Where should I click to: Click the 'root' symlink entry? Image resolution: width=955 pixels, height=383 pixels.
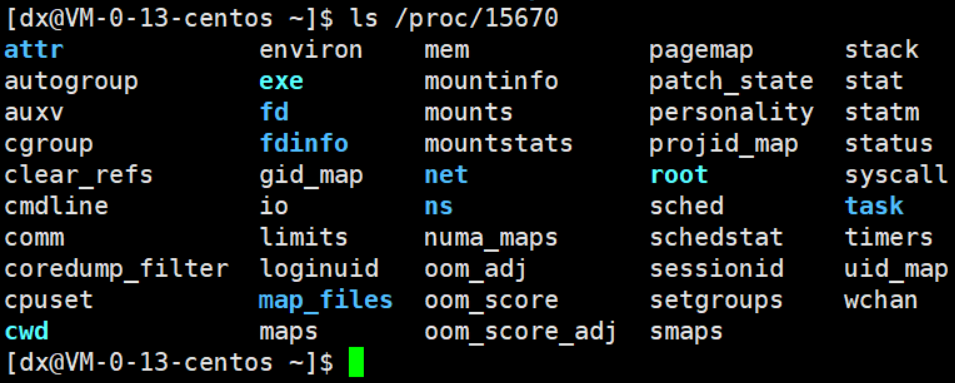click(x=678, y=176)
